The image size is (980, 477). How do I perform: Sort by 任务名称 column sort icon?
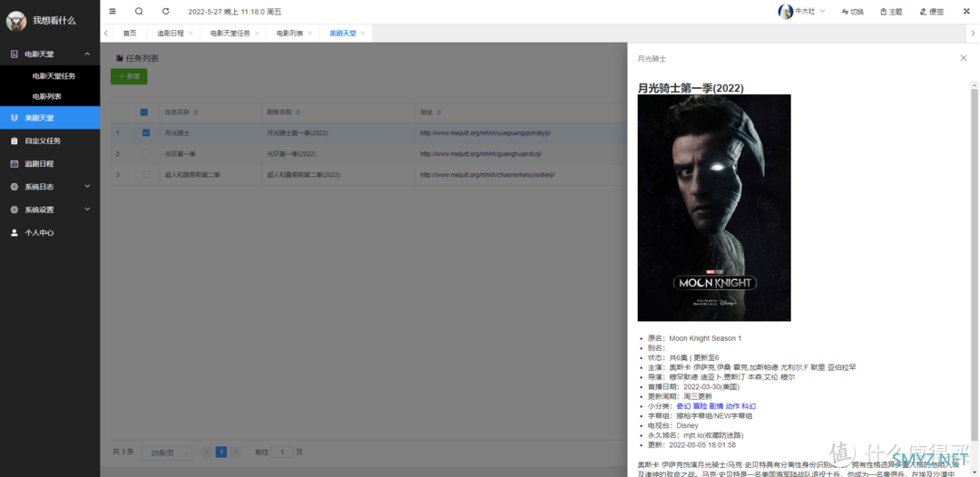tap(196, 112)
